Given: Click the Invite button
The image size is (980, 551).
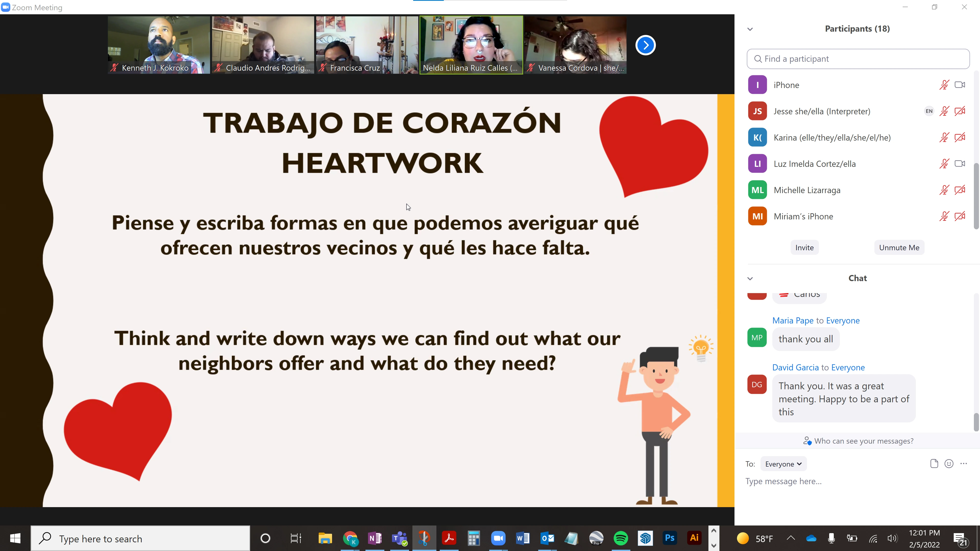Looking at the screenshot, I should 804,247.
